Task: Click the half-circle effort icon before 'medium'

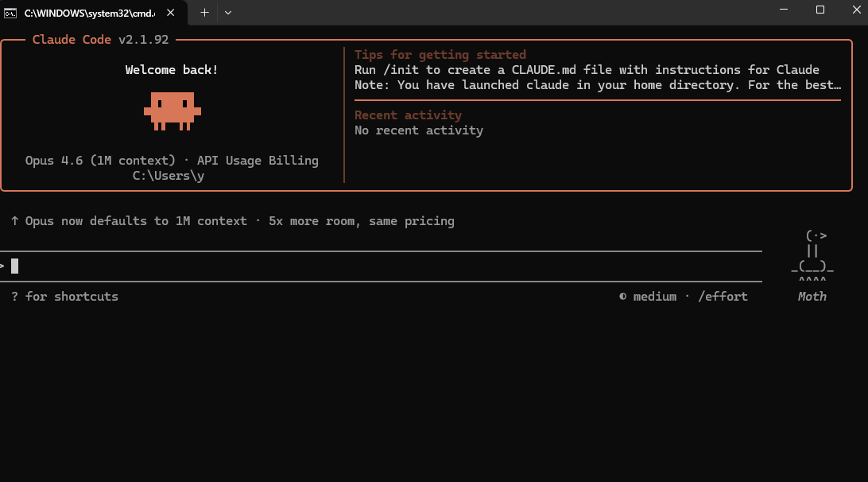Action: click(x=622, y=297)
